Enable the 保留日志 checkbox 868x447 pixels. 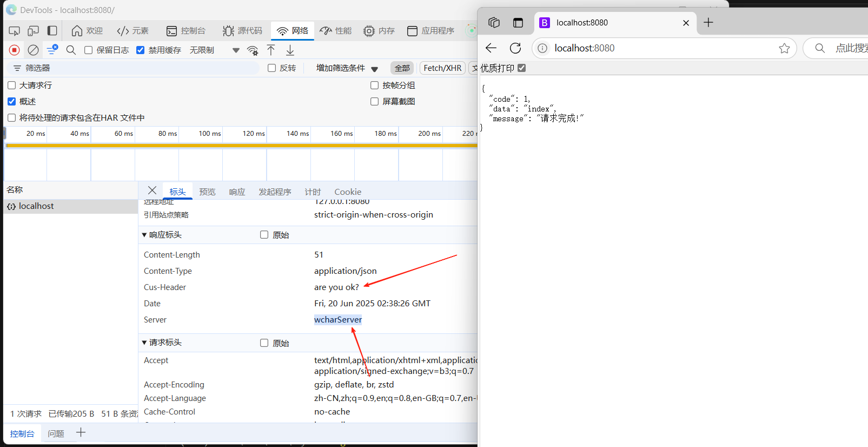pyautogui.click(x=89, y=50)
